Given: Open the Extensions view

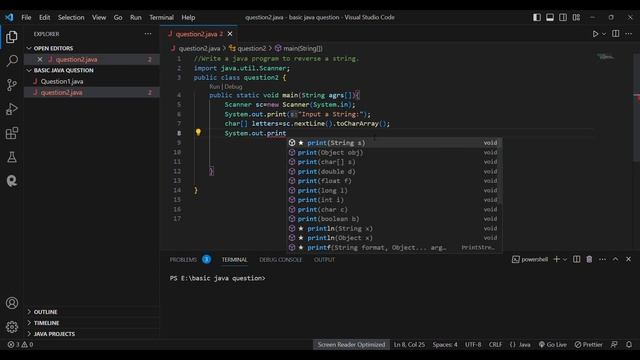Looking at the screenshot, I should tap(12, 133).
